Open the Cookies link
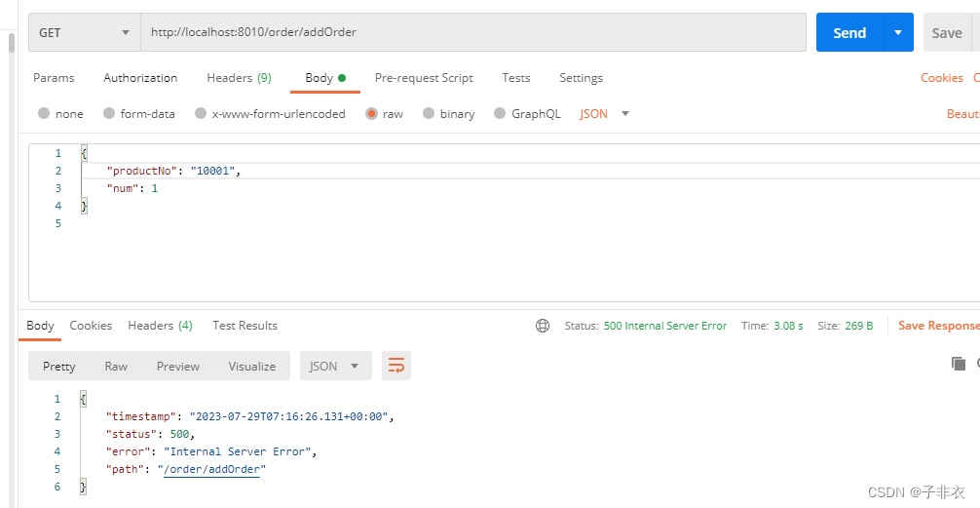This screenshot has width=980, height=508. (x=941, y=78)
